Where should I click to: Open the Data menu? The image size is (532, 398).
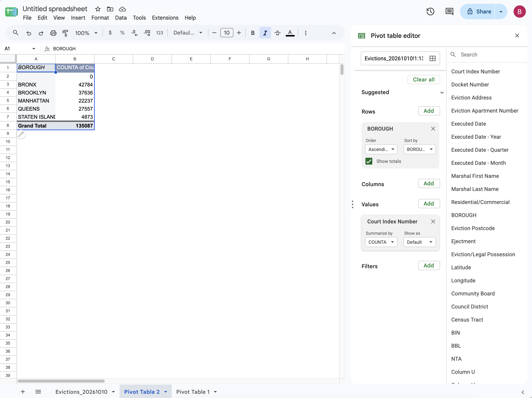[x=121, y=18]
